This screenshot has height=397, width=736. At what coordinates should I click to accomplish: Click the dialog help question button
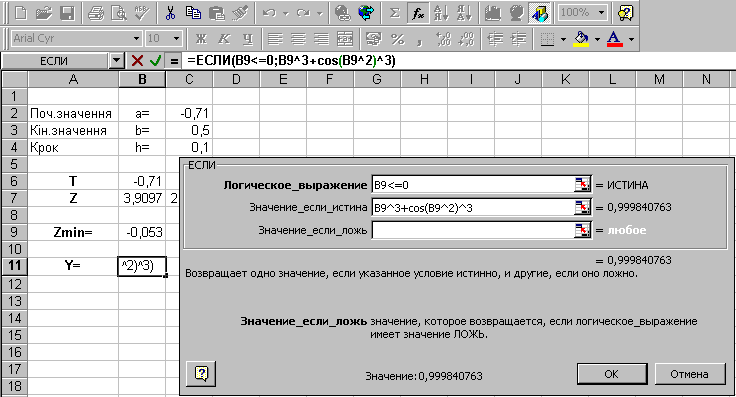(201, 374)
